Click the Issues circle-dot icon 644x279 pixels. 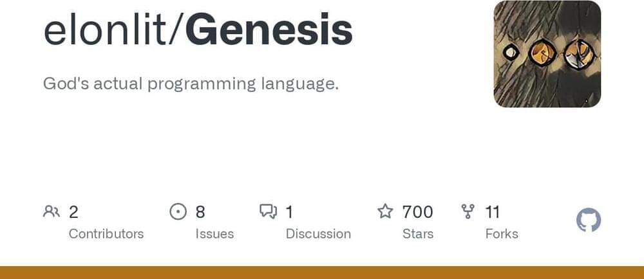(178, 212)
